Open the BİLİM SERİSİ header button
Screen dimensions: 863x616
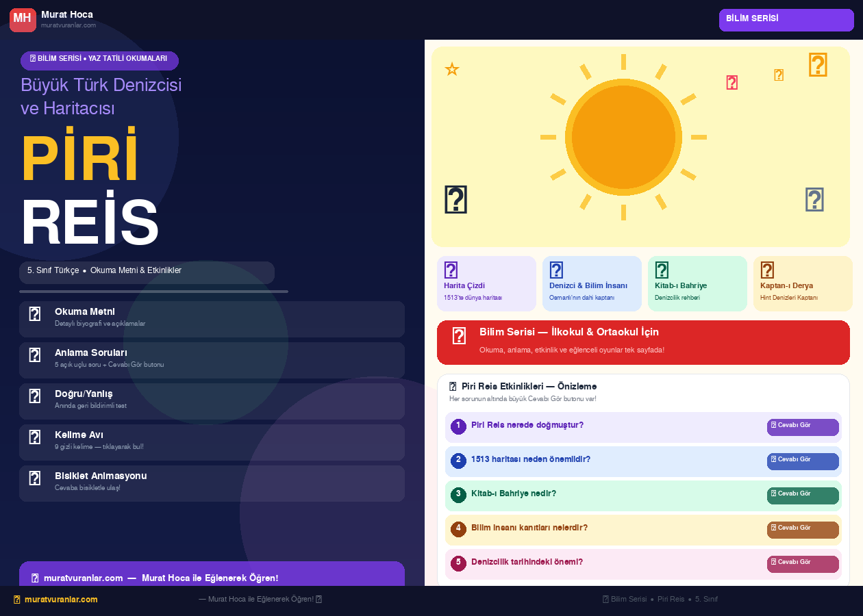[786, 20]
